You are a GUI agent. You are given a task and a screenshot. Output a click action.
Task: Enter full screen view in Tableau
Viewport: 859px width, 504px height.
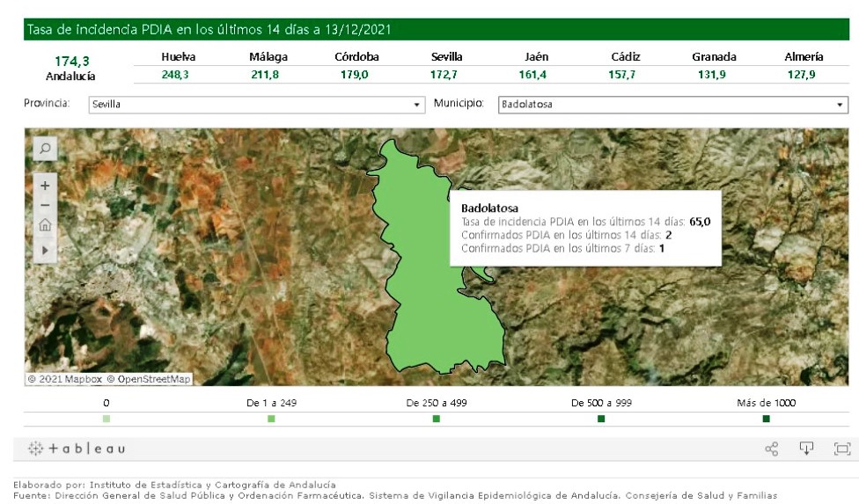841,449
